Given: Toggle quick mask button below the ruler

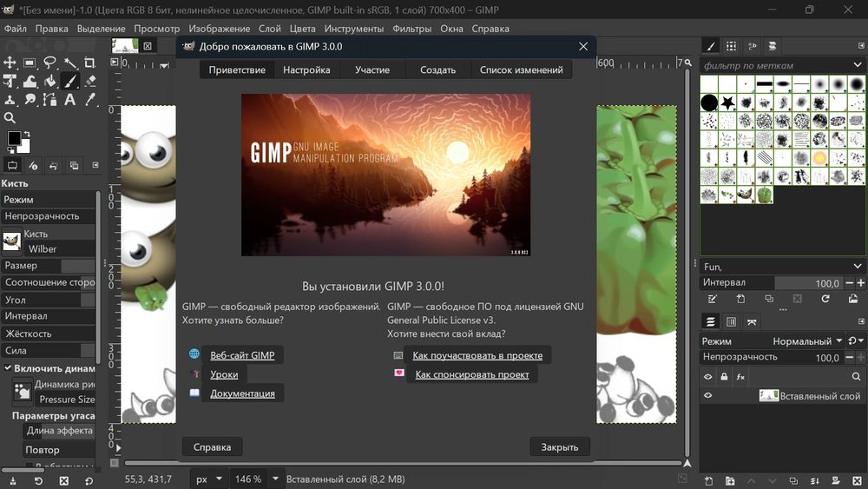Looking at the screenshot, I should point(114,462).
